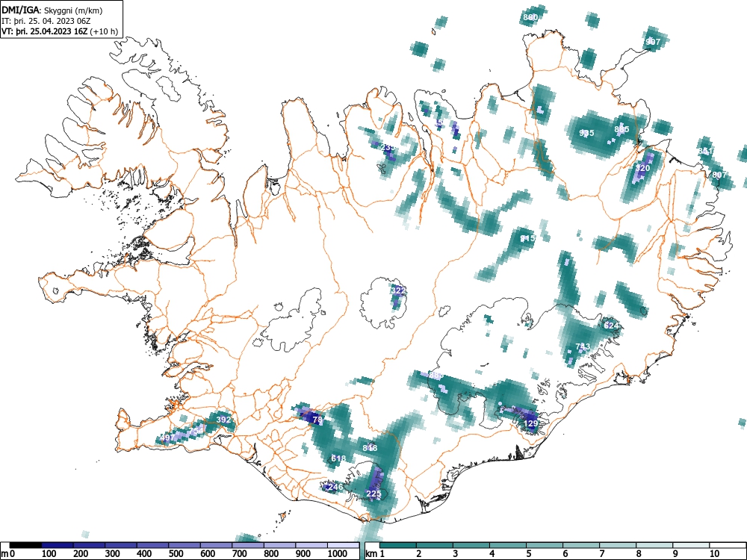Click the 225 visibility value label

(x=373, y=494)
